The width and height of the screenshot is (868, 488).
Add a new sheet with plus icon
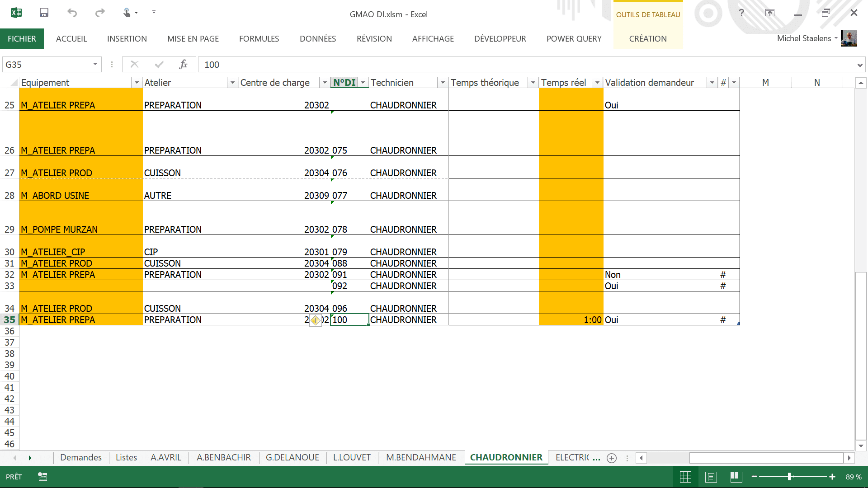click(612, 458)
